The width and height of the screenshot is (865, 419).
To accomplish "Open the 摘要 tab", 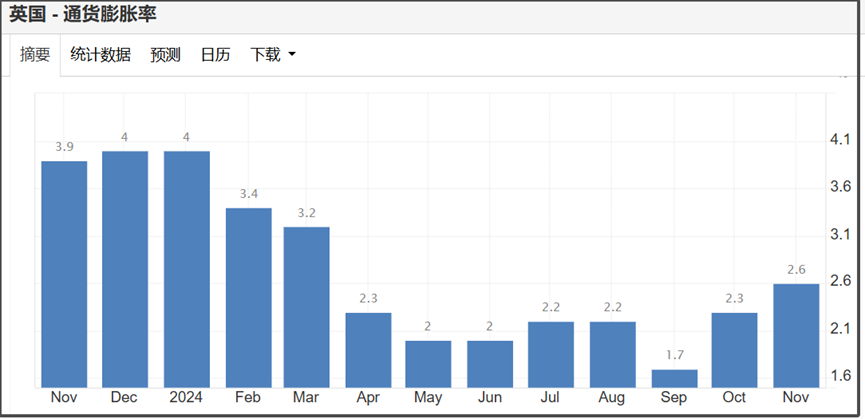I will (x=35, y=55).
